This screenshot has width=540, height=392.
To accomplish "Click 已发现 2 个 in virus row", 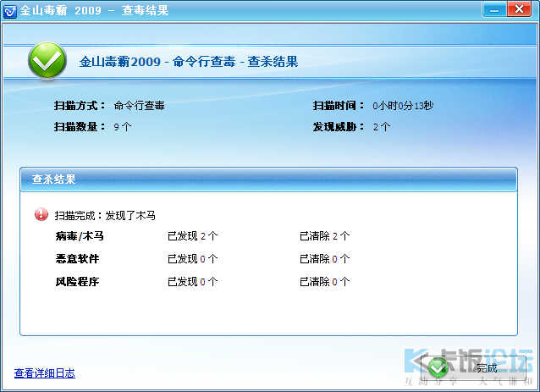I will pyautogui.click(x=192, y=236).
